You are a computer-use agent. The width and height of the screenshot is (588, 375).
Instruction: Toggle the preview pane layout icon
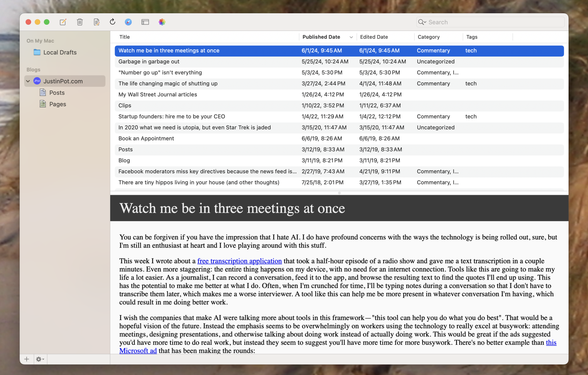tap(145, 22)
